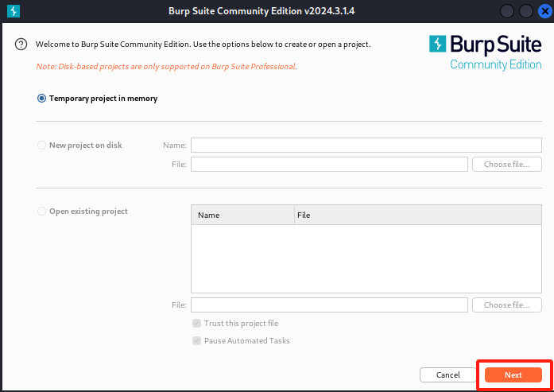
Task: Maximize the Burp Suite window
Action: coord(525,11)
